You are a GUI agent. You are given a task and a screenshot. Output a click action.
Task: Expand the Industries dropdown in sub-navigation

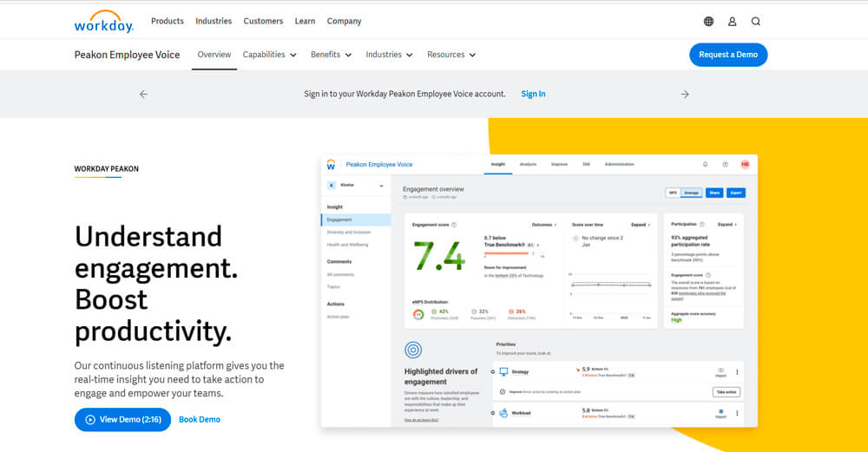389,55
